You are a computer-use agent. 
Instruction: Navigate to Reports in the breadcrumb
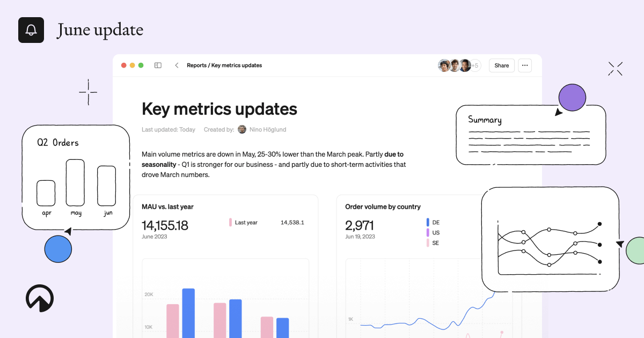(x=196, y=65)
